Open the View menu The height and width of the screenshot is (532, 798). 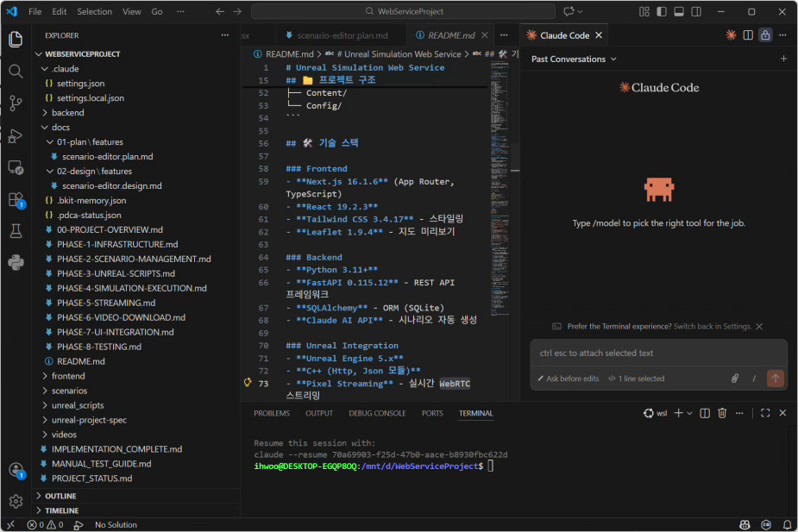click(x=131, y=11)
